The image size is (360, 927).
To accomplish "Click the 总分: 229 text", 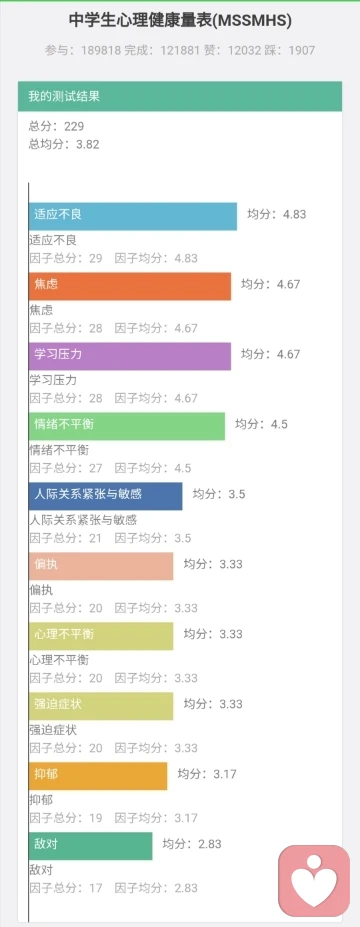I will pyautogui.click(x=56, y=126).
